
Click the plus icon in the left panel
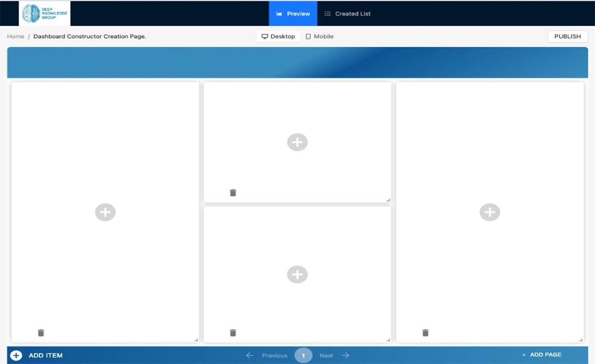tap(105, 212)
